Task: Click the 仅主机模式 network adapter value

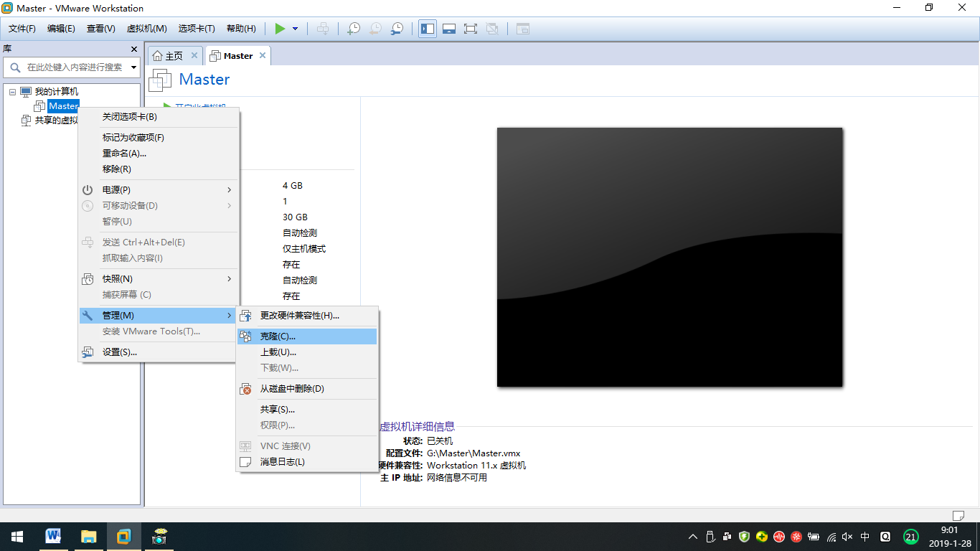Action: [x=304, y=249]
